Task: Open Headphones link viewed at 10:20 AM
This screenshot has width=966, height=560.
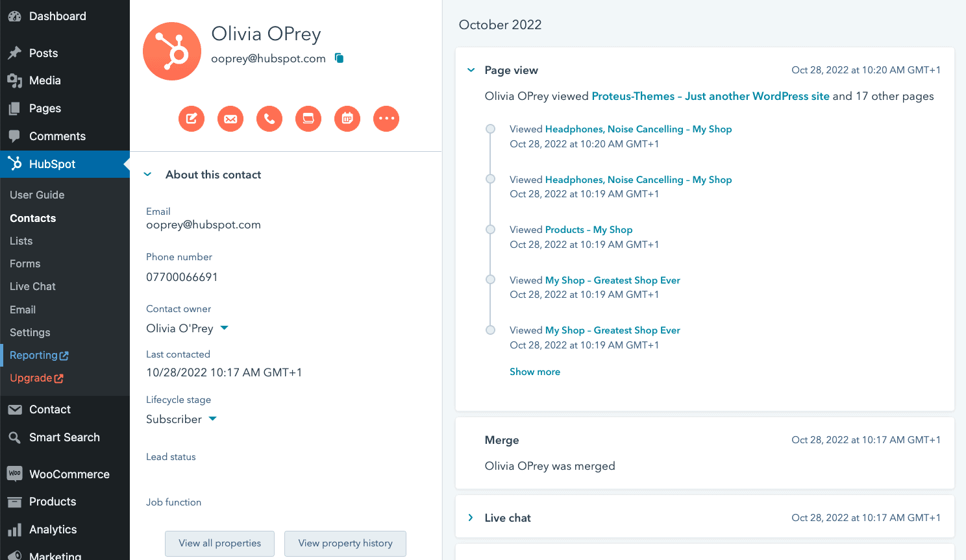Action: point(639,129)
